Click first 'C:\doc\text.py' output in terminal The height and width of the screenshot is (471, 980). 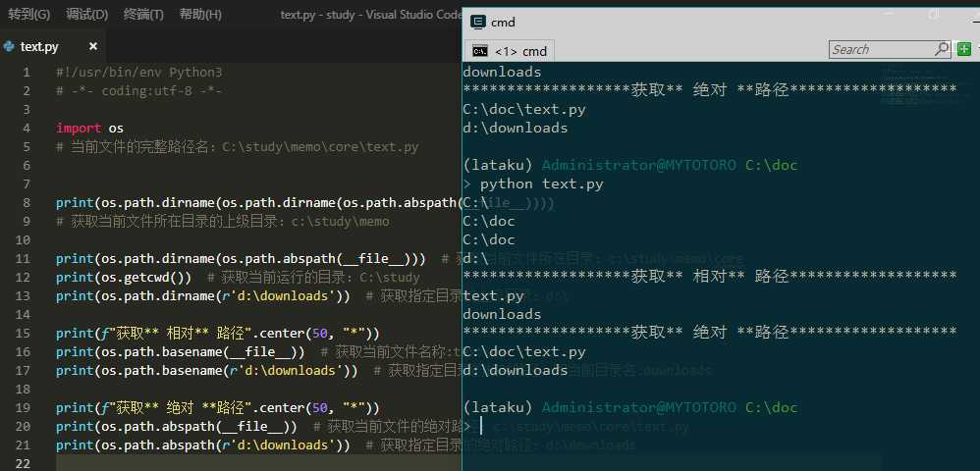coord(524,109)
